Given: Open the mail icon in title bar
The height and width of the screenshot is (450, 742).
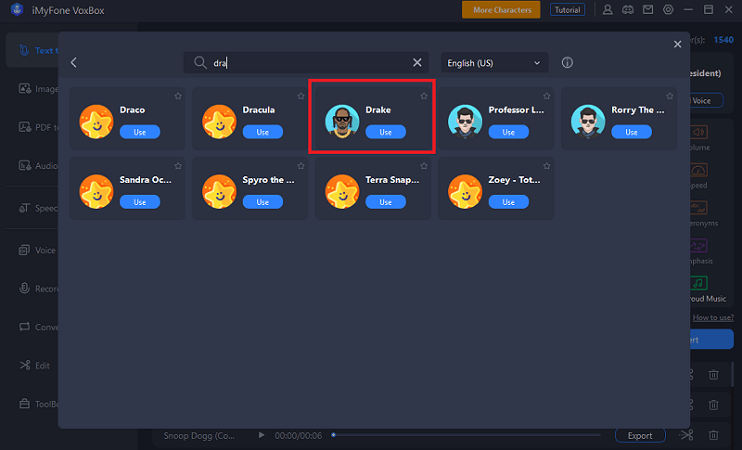Looking at the screenshot, I should [648, 10].
